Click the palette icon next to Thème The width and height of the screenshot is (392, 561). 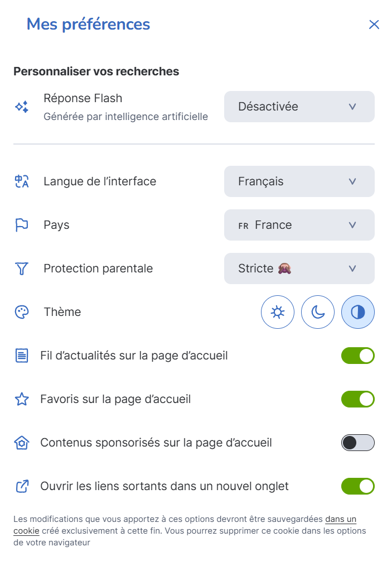[x=22, y=312]
